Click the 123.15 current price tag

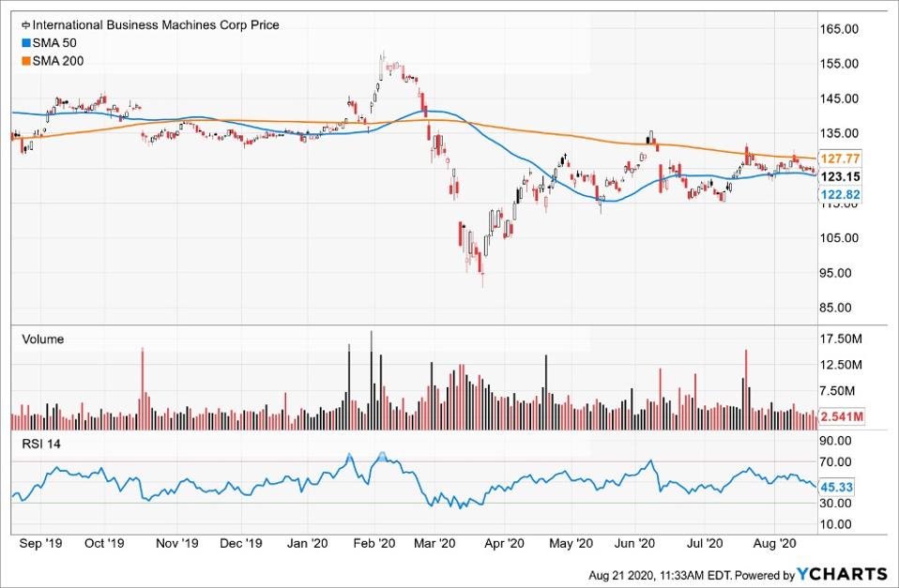click(x=840, y=176)
